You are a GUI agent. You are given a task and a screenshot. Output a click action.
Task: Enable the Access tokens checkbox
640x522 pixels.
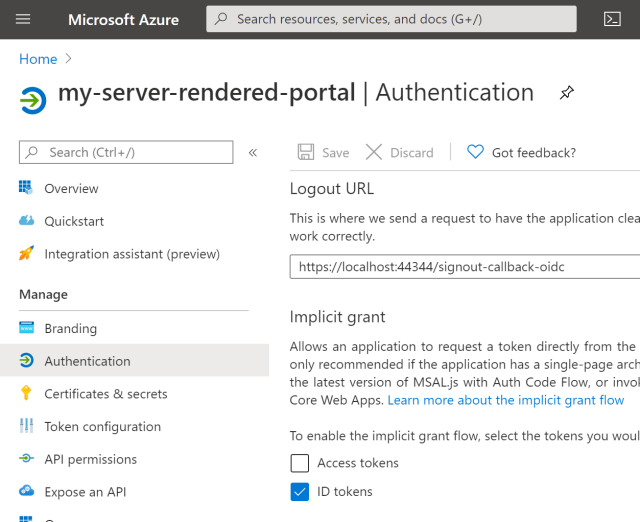[x=300, y=463]
